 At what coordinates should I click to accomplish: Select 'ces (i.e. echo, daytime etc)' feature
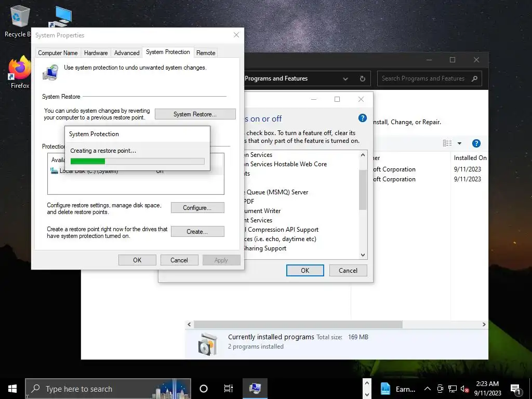280,239
